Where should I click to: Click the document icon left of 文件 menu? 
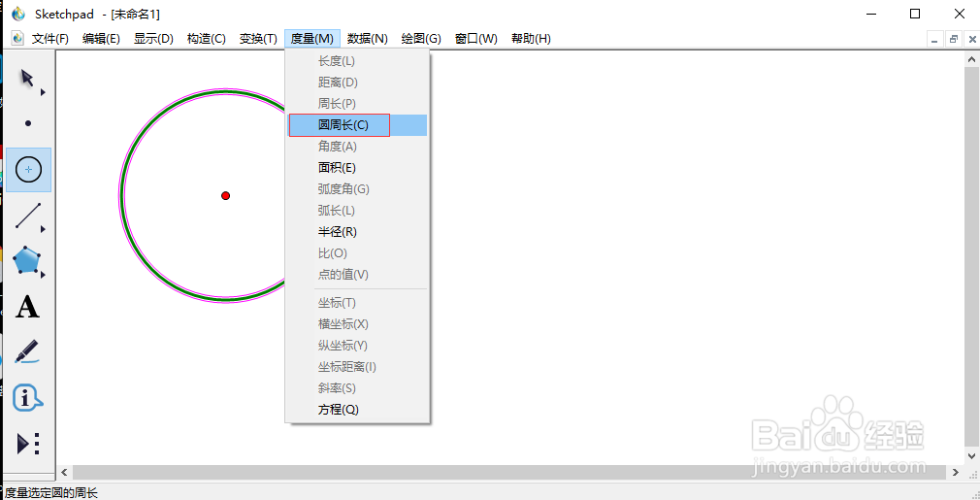[18, 38]
